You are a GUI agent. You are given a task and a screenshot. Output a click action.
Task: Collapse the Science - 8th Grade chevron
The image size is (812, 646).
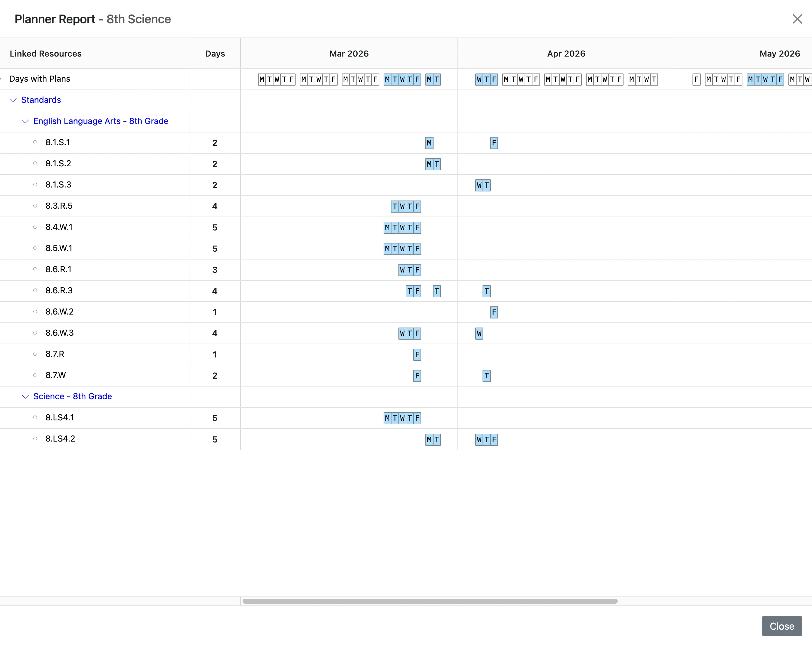tap(25, 396)
